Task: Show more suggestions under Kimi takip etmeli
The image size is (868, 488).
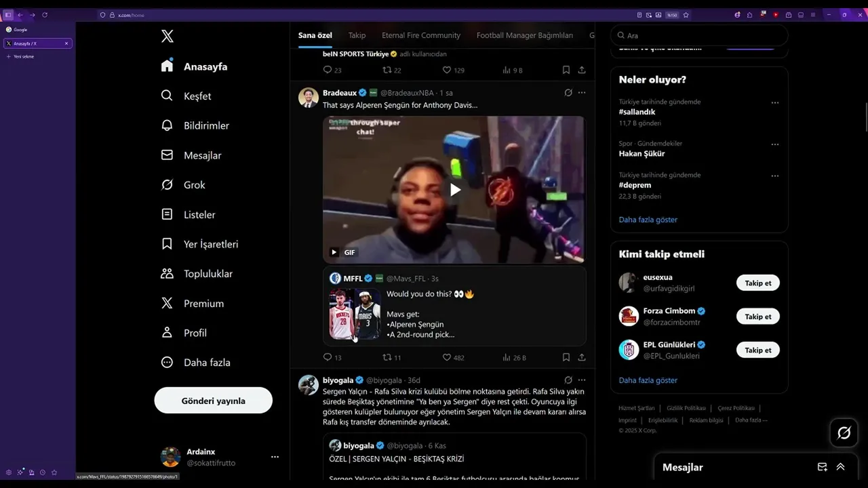Action: (x=648, y=380)
